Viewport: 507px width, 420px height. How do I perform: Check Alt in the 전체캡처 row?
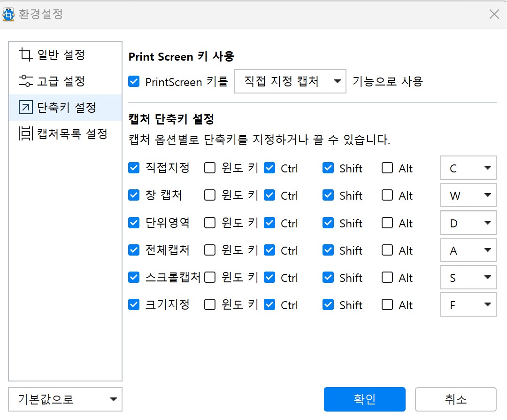click(x=387, y=250)
